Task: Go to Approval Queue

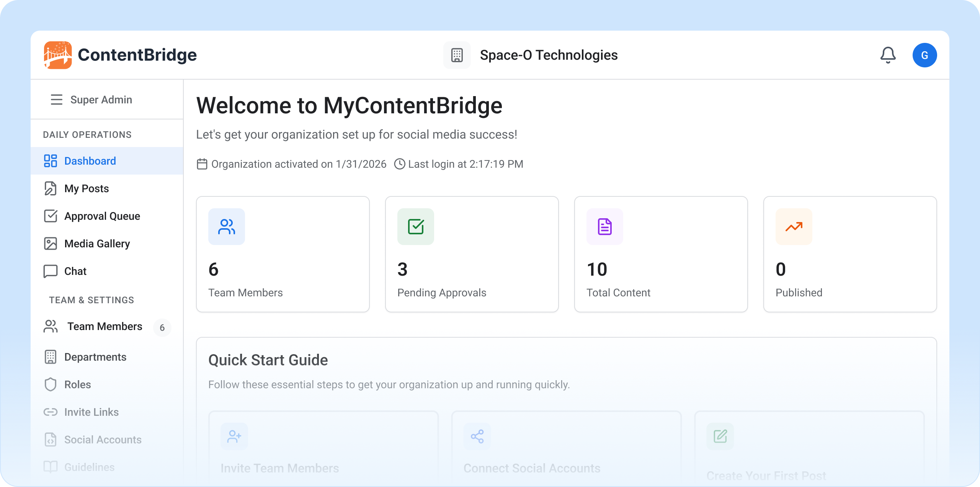Action: [102, 216]
